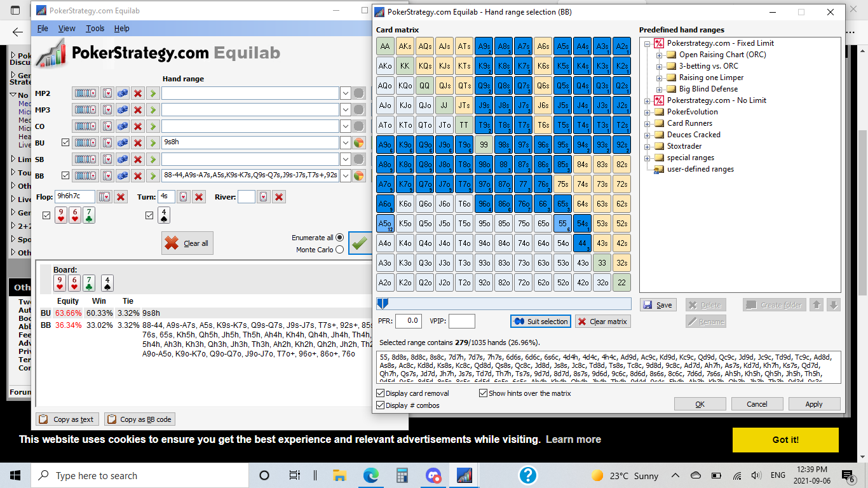Collapse the Pokerstrategy.com - Fixed Limit node
Image resolution: width=868 pixels, height=488 pixels.
tap(648, 43)
